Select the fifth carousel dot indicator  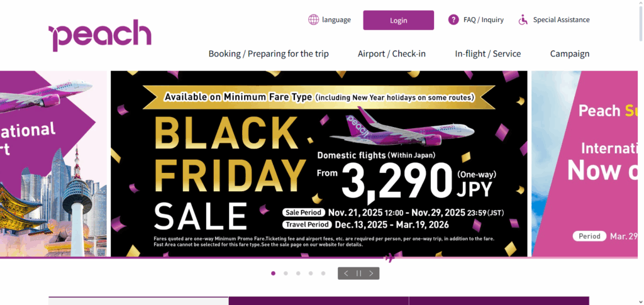(323, 274)
